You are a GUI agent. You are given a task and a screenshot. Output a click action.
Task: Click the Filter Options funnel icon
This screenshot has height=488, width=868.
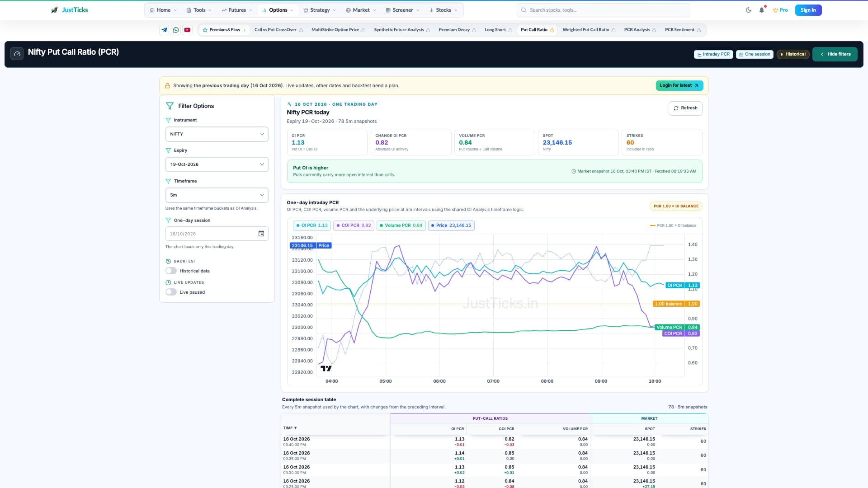[170, 106]
